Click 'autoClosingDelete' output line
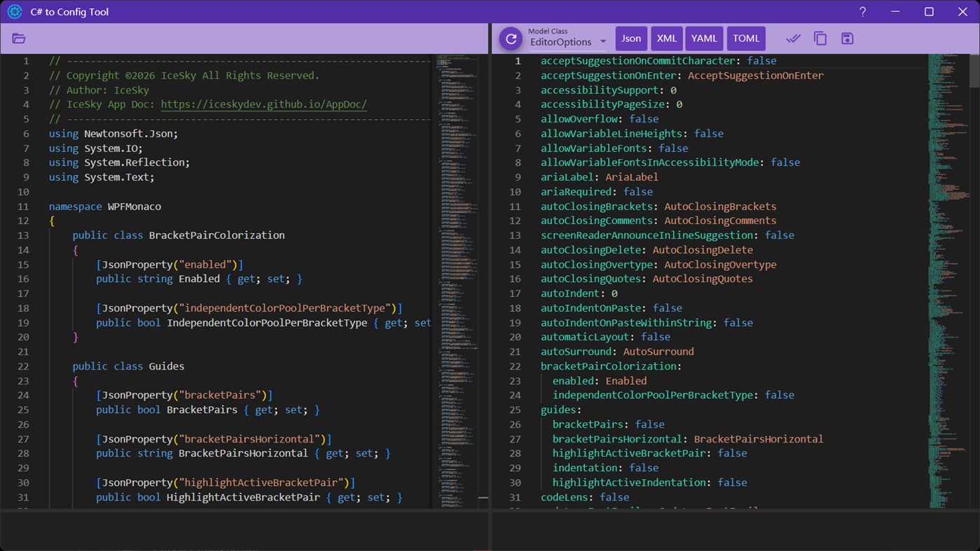This screenshot has width=980, height=551. (x=647, y=250)
